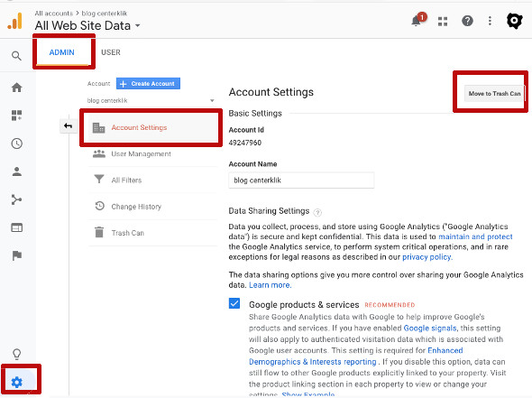Expand the All Web Site Data dropdown
Screen dimensions: 532x398
click(x=137, y=25)
